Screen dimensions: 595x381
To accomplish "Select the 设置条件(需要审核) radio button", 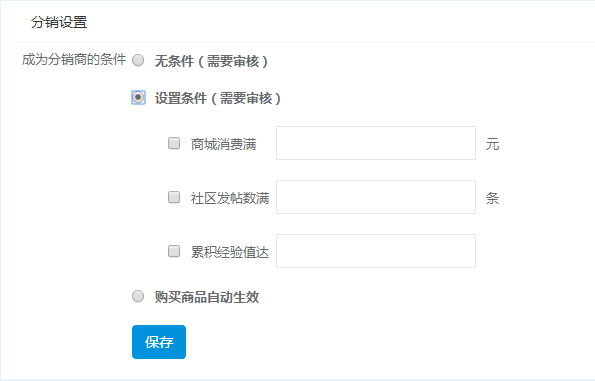I will pyautogui.click(x=138, y=98).
